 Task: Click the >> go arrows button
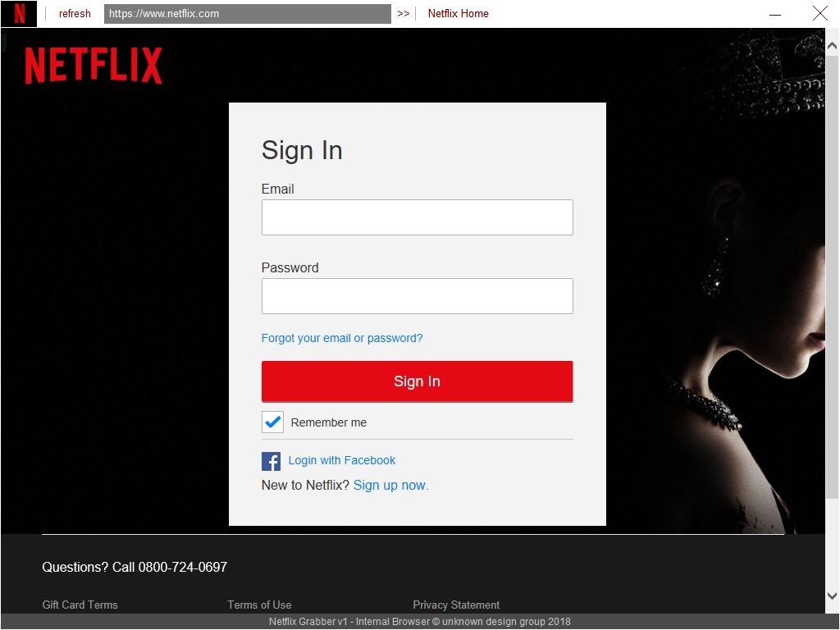tap(403, 13)
